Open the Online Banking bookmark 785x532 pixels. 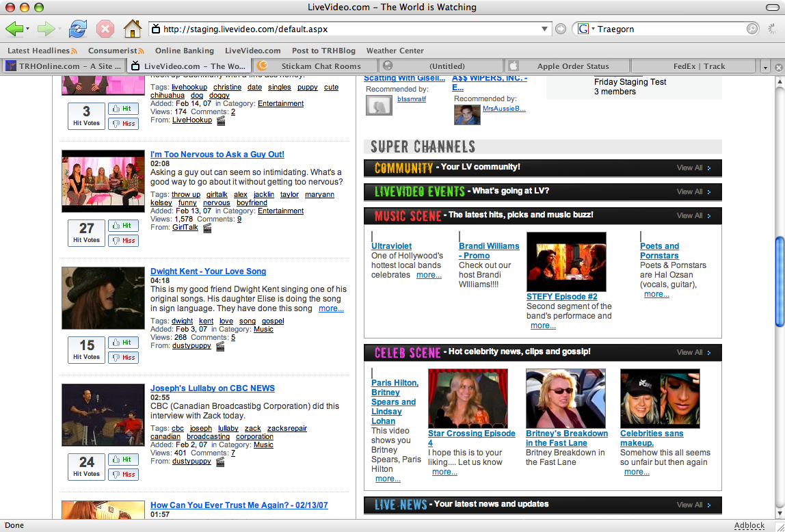click(184, 51)
